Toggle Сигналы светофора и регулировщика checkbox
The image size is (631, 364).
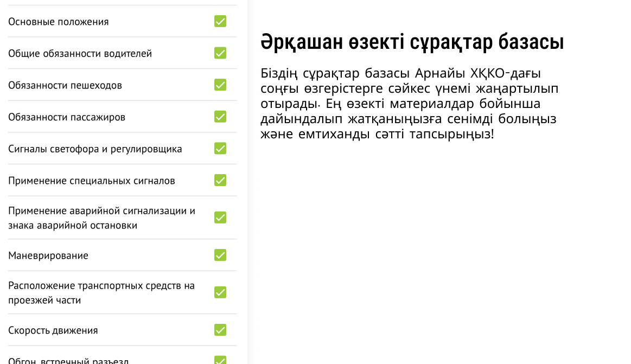pyautogui.click(x=220, y=149)
